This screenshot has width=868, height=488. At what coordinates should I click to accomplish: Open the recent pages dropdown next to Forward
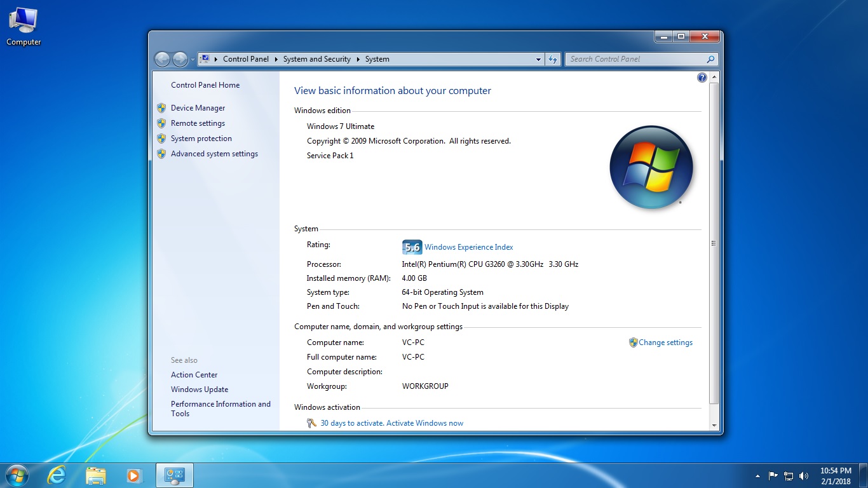click(193, 59)
